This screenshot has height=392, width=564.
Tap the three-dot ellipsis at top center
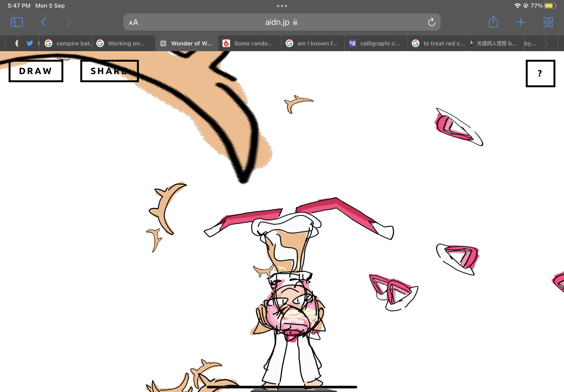[282, 5]
